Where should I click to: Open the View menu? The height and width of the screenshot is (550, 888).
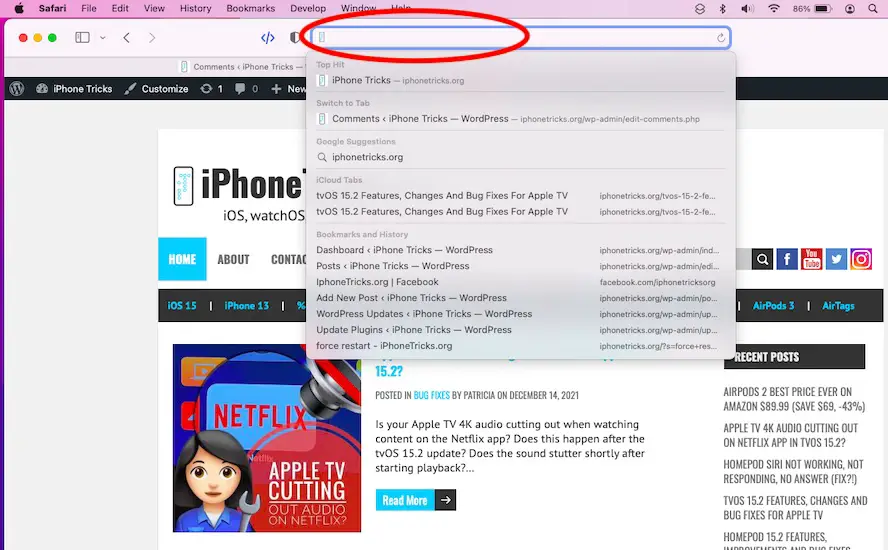154,8
